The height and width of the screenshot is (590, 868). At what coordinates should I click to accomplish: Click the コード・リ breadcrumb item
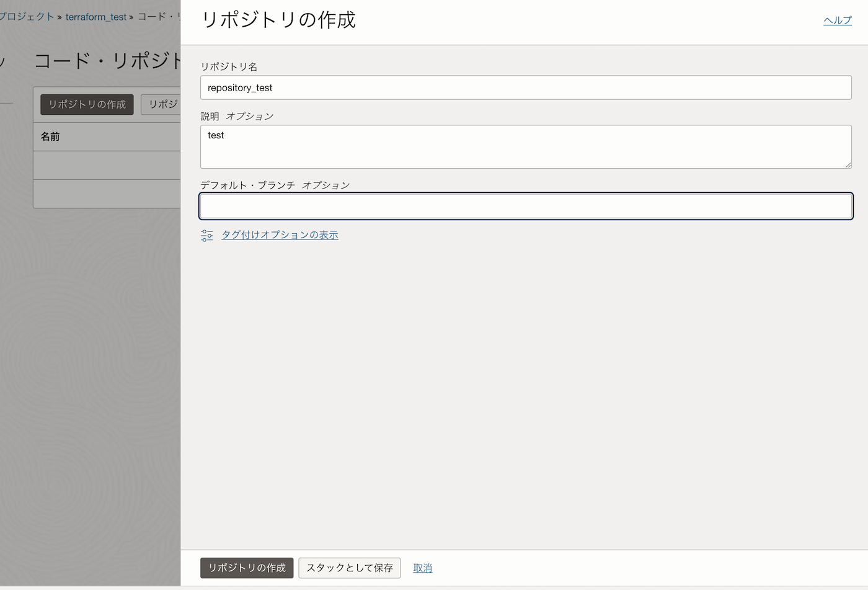coord(158,17)
